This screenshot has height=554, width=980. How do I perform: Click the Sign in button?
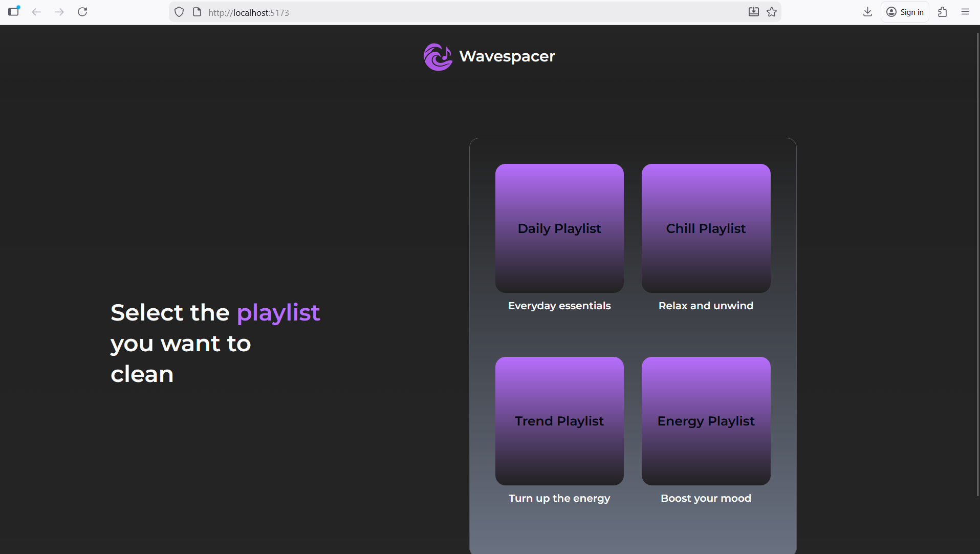[905, 12]
